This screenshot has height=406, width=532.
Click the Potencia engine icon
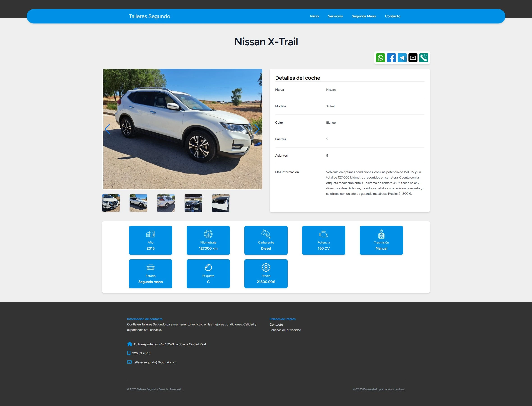pos(324,234)
